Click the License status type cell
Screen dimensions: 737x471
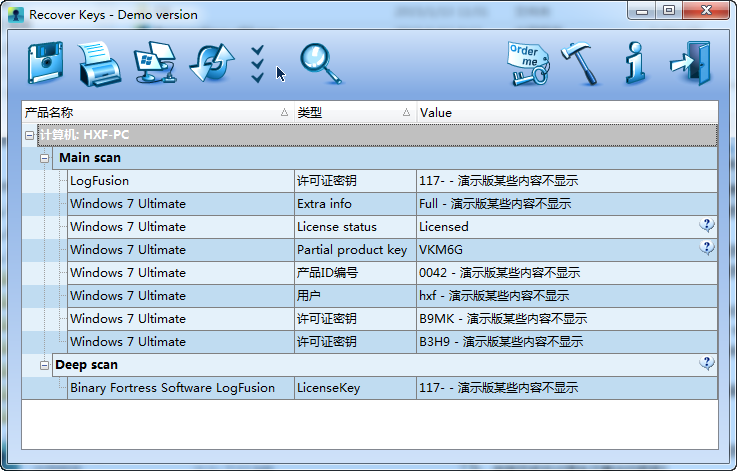pyautogui.click(x=355, y=227)
